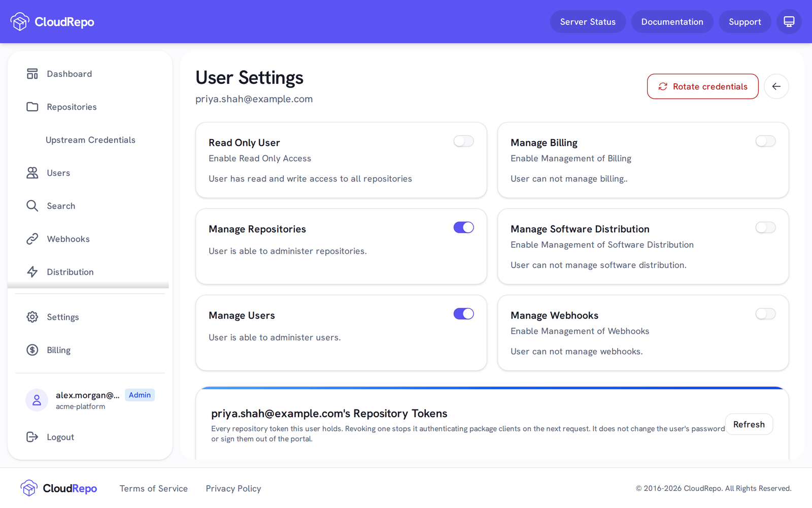The image size is (812, 508).
Task: Click the CloudRepo logo in the header
Action: [x=52, y=22]
